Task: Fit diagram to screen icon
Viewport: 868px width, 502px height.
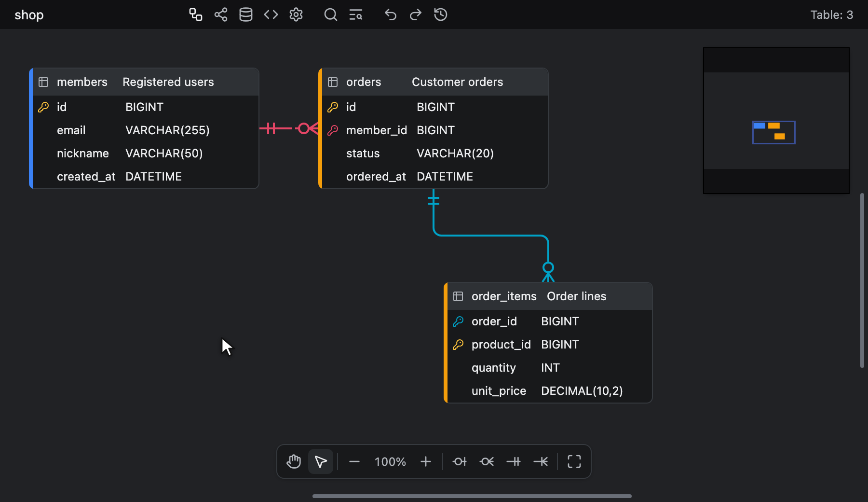Action: pos(574,461)
